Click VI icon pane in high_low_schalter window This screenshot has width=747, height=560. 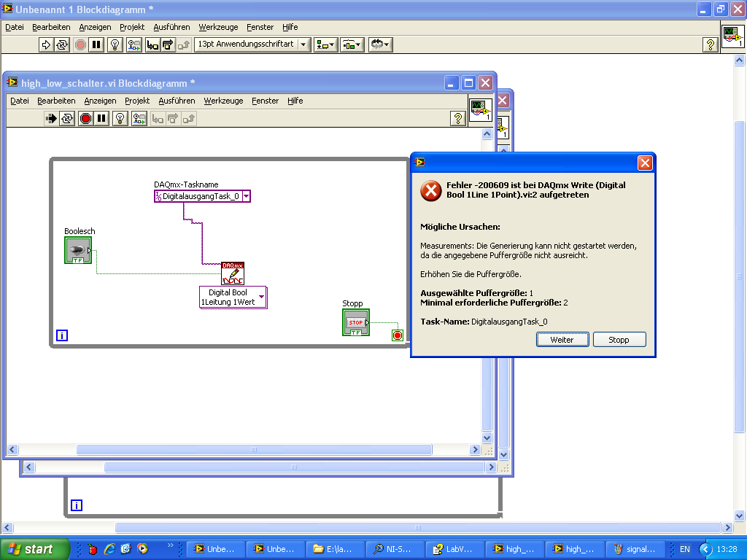(x=480, y=110)
